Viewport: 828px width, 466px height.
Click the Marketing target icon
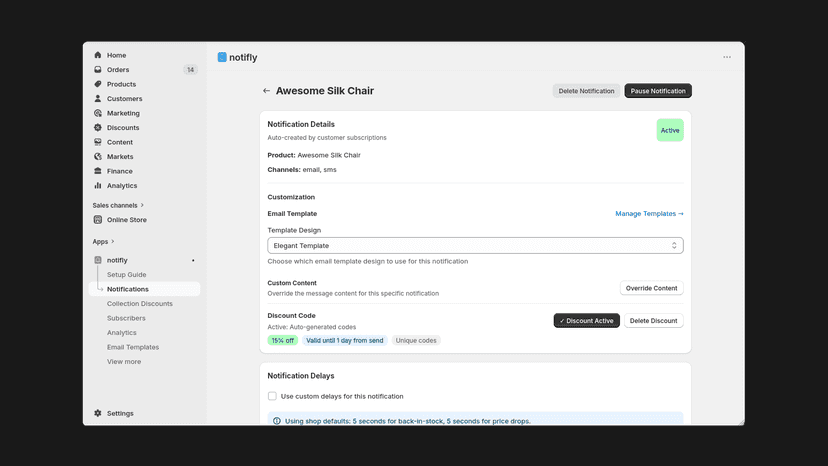pyautogui.click(x=98, y=113)
